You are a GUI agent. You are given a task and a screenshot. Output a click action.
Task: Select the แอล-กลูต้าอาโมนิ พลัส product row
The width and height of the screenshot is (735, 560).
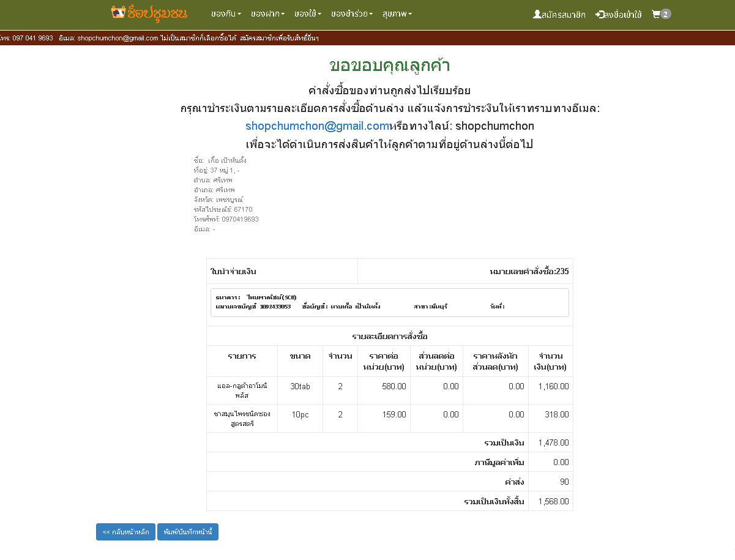[x=242, y=390]
